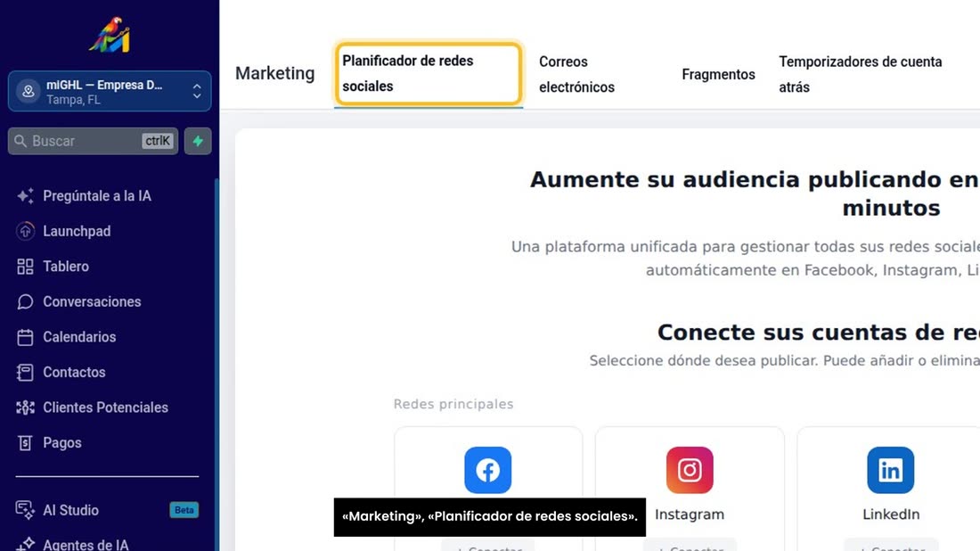Click the LinkedIn card label

[891, 514]
